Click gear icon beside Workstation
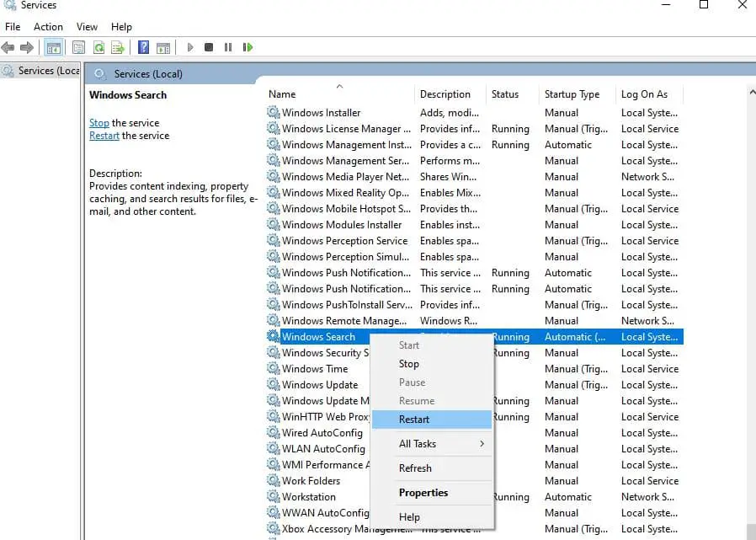Viewport: 756px width, 540px height. [274, 496]
